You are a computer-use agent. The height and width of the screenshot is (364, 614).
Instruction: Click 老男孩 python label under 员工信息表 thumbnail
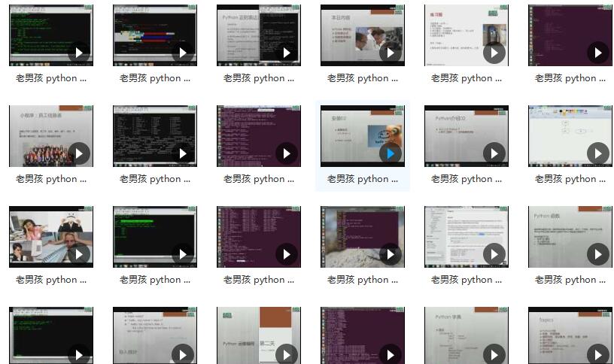click(51, 179)
